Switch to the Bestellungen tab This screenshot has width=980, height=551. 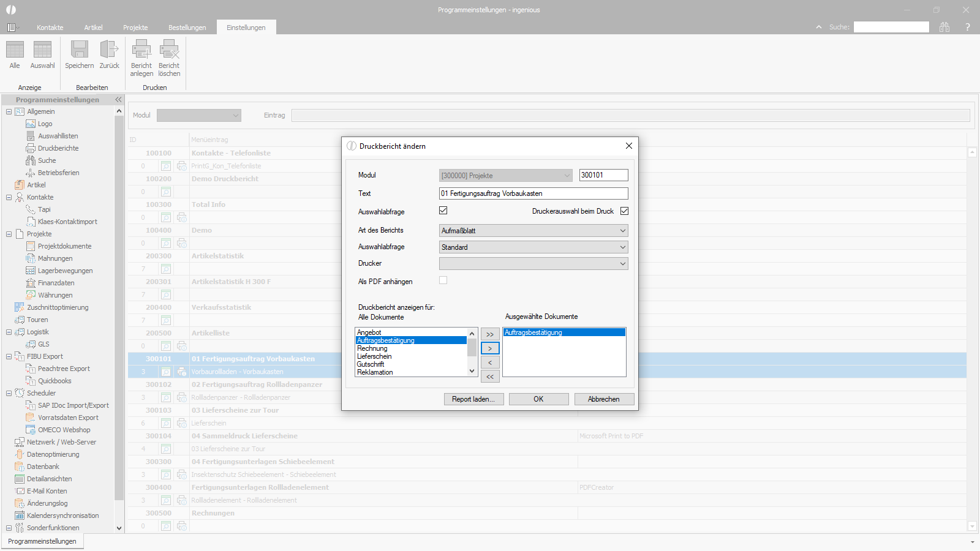187,28
